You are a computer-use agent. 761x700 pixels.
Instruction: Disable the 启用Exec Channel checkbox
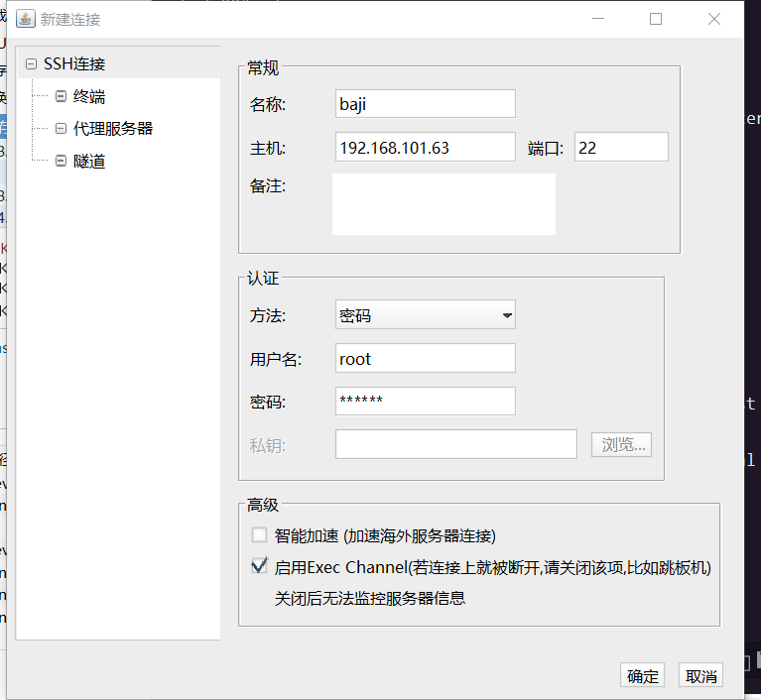pos(259,565)
